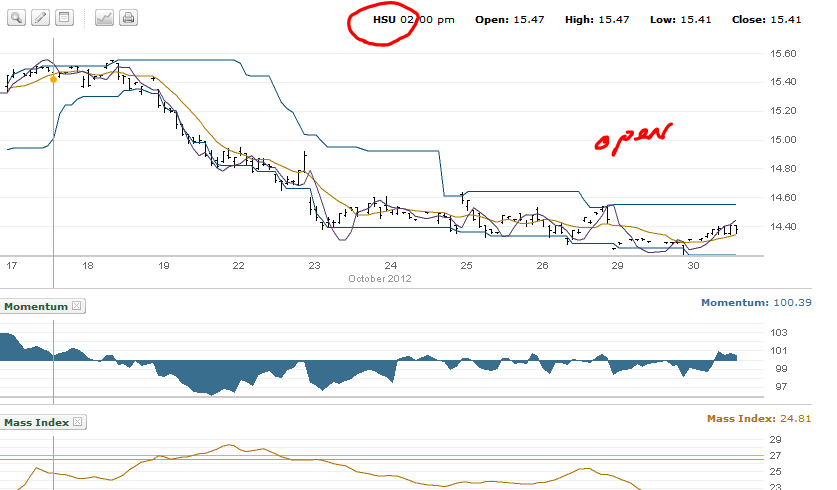Click date label 22 on axis

(238, 265)
